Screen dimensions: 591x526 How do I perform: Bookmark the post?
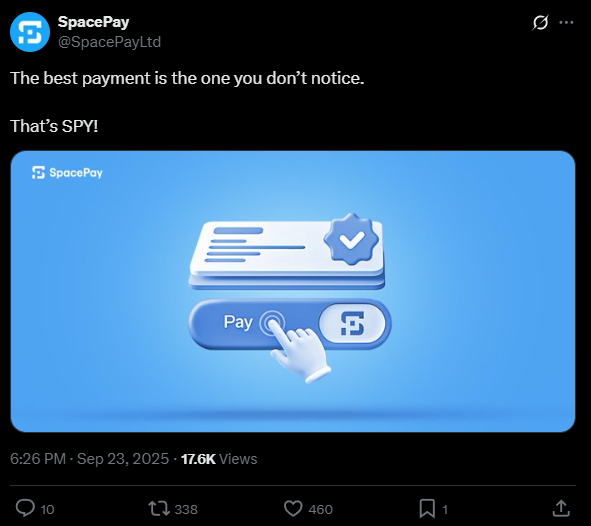[x=427, y=508]
